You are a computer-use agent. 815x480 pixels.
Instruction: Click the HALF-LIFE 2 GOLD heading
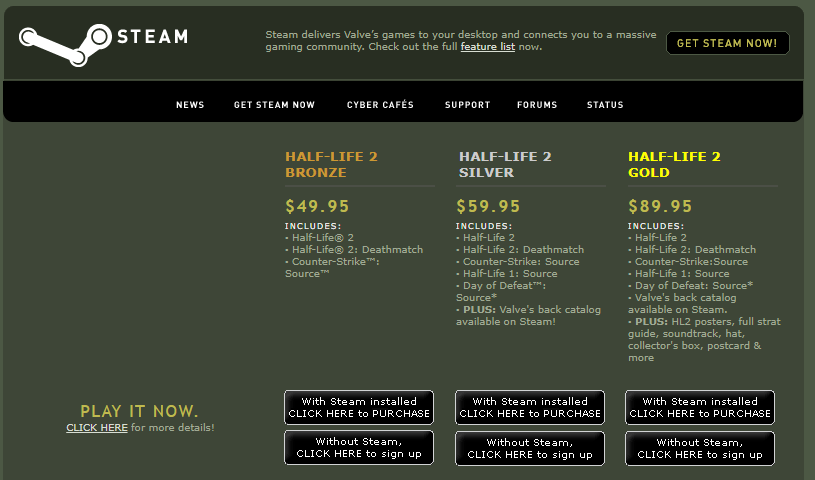(x=674, y=164)
